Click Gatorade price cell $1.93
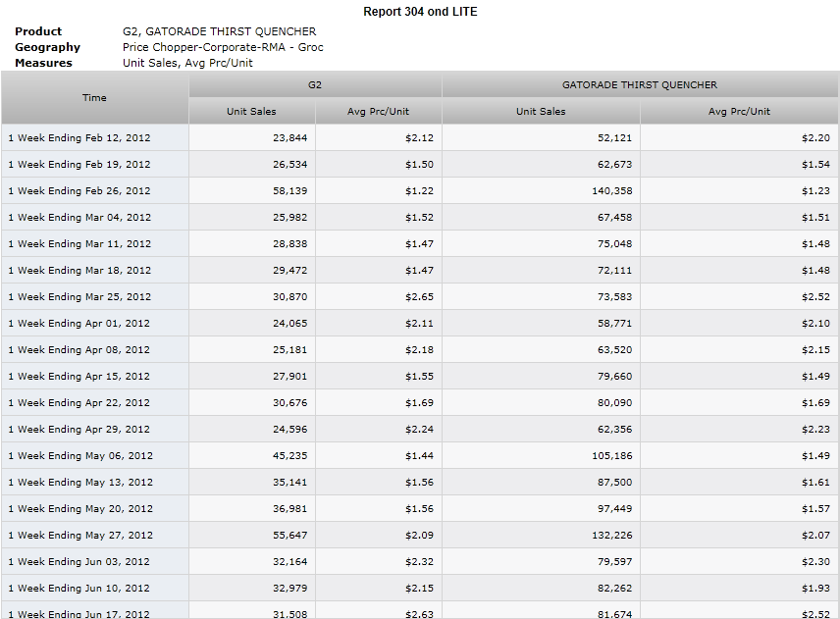 tap(739, 589)
